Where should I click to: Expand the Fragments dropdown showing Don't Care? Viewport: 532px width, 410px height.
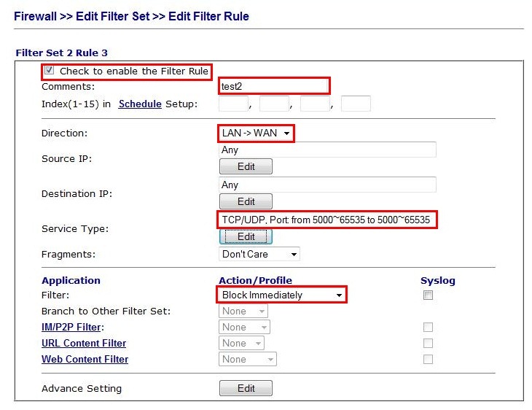259,254
